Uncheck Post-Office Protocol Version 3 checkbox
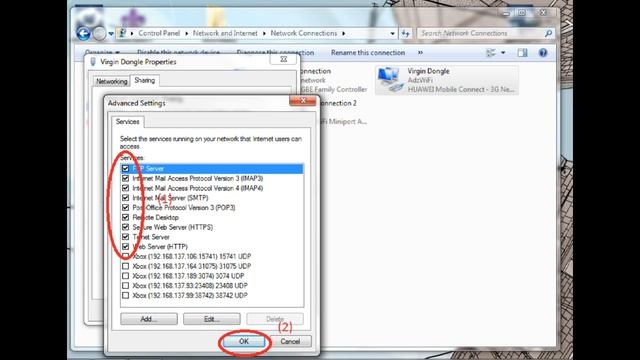Viewport: 640px width, 360px height. [125, 208]
